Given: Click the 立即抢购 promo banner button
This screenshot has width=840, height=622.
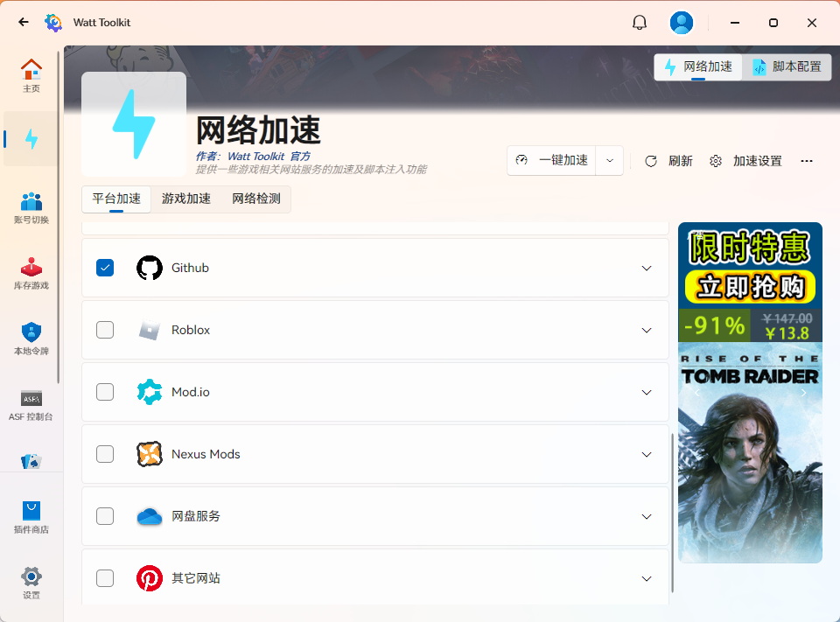Looking at the screenshot, I should 749,286.
